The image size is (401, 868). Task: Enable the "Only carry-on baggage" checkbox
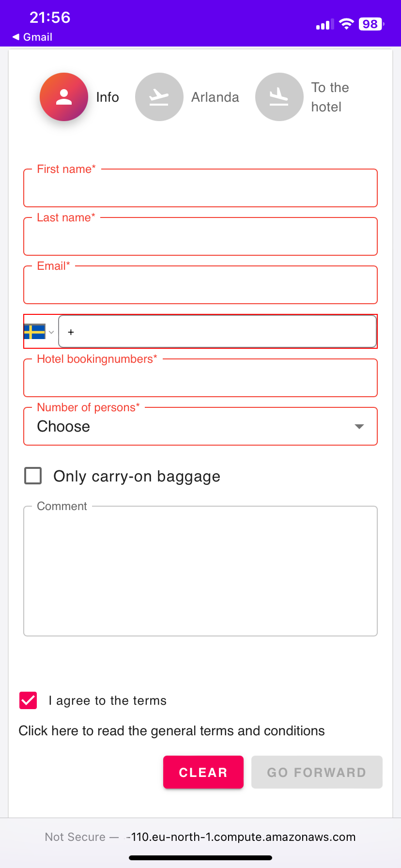(x=32, y=476)
